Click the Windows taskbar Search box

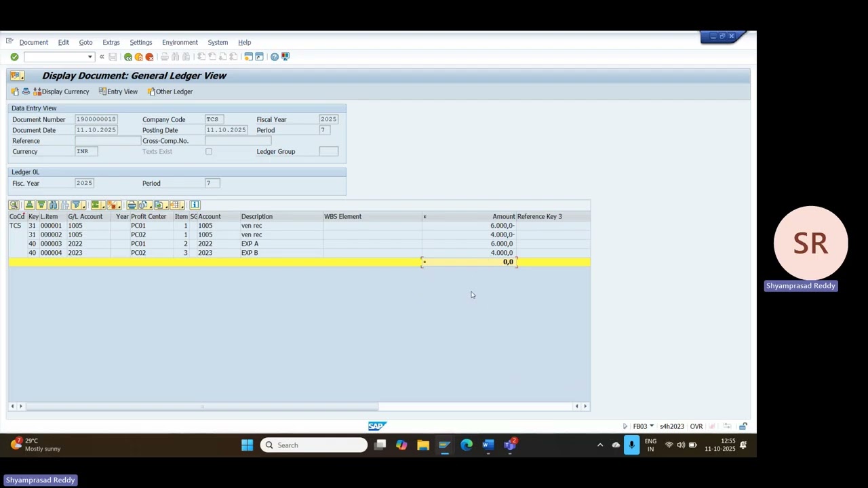point(313,445)
